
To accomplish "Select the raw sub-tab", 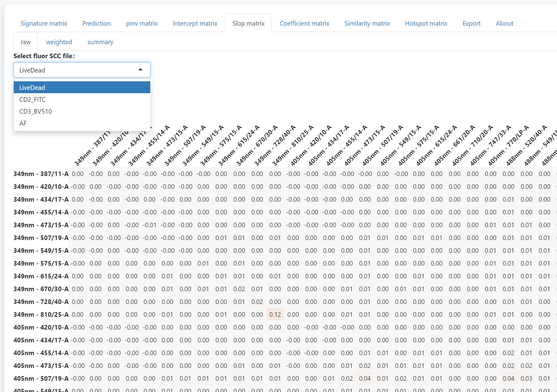I will (x=26, y=42).
